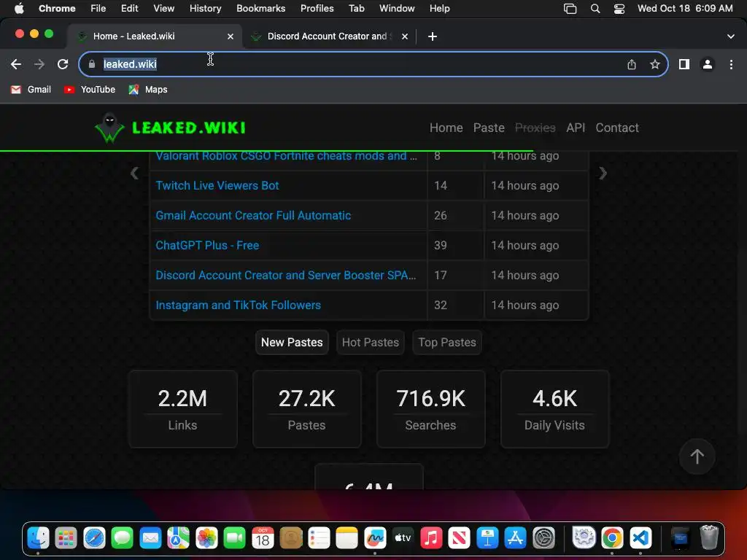The height and width of the screenshot is (560, 747).
Task: Click the 716.9K Searches stat card
Action: point(430,409)
